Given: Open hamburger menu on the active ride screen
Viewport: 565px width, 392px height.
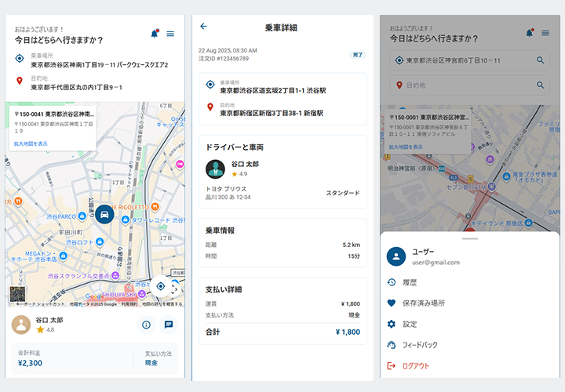Looking at the screenshot, I should 170,34.
